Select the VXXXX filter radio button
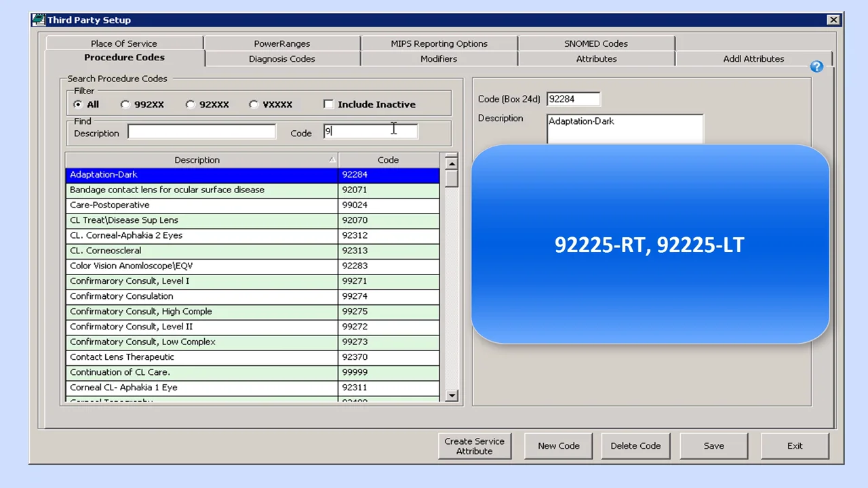Image resolution: width=868 pixels, height=488 pixels. [x=254, y=104]
